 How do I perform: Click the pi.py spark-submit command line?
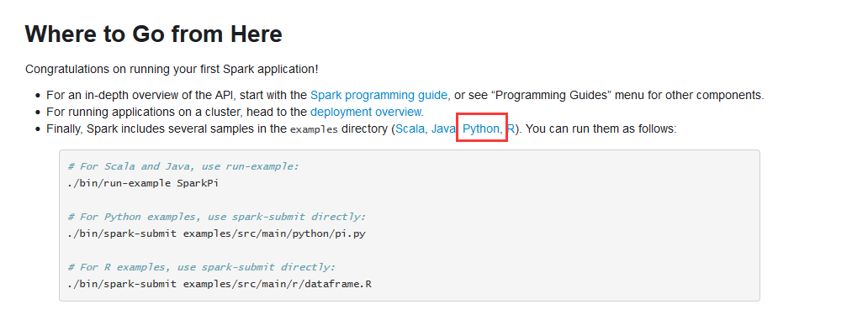(x=216, y=233)
